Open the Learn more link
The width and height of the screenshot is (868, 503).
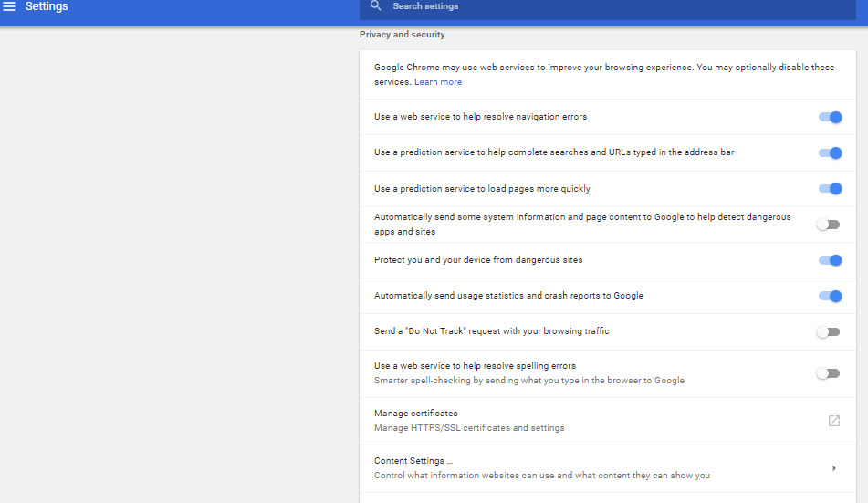tap(438, 82)
